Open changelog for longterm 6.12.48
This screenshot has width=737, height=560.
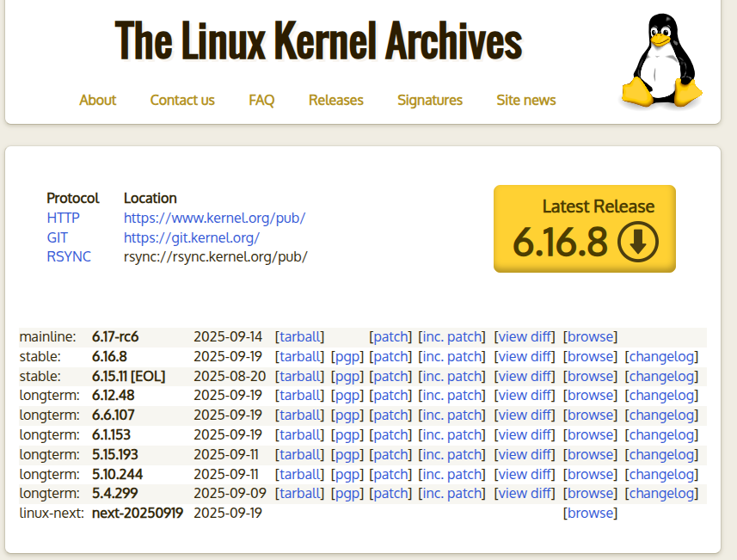tap(661, 396)
